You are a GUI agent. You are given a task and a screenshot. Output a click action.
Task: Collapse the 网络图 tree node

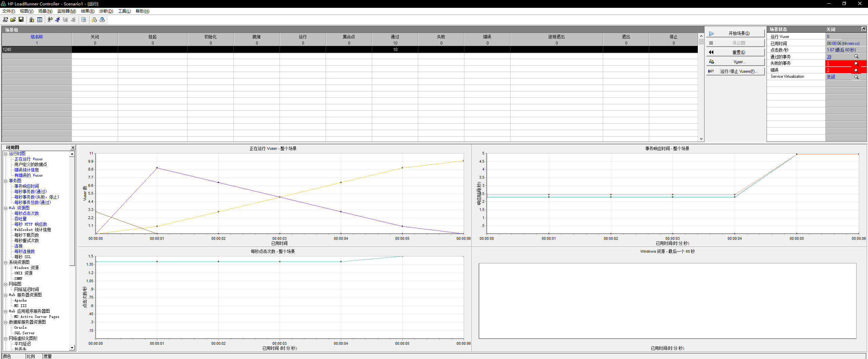click(5, 284)
